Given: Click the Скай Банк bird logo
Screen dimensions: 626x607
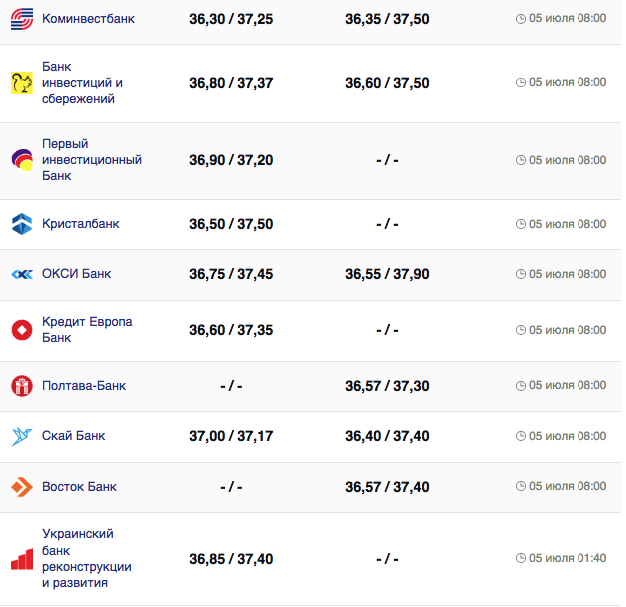Looking at the screenshot, I should [22, 436].
